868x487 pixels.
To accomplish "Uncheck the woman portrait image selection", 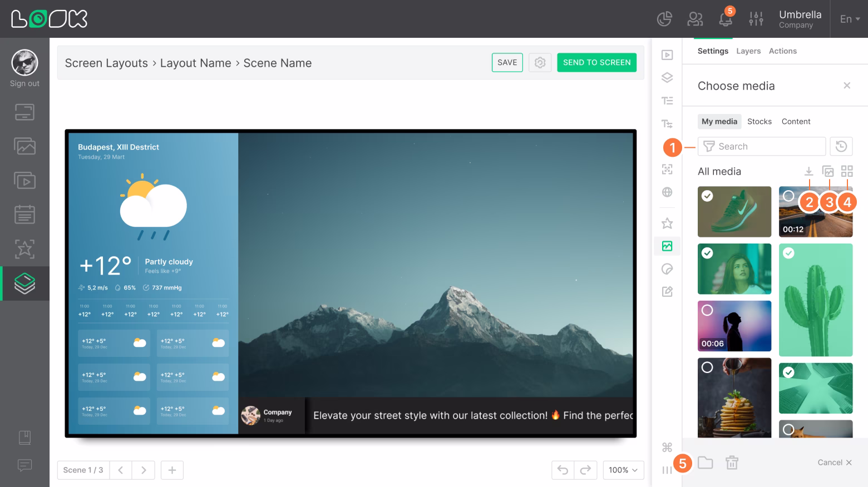I will click(x=707, y=253).
